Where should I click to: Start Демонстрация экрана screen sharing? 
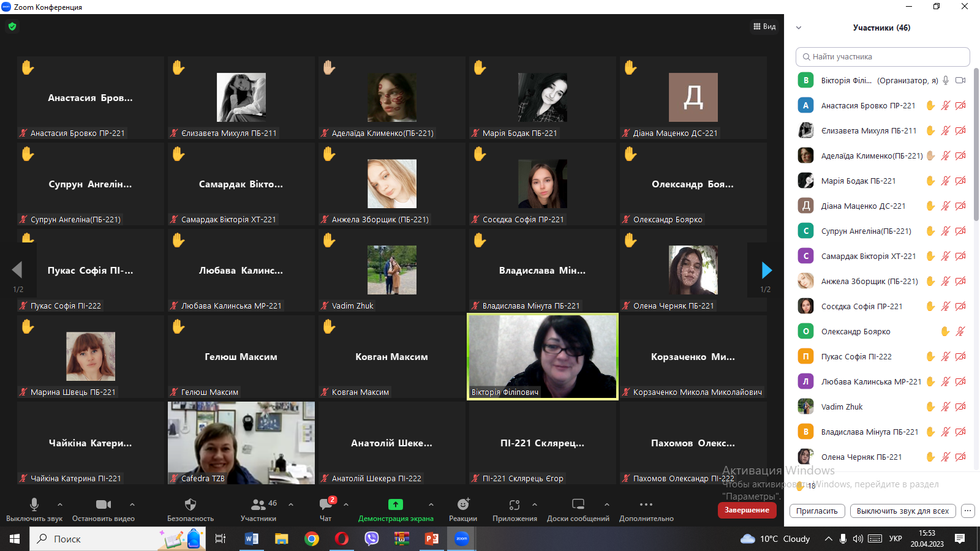point(396,504)
